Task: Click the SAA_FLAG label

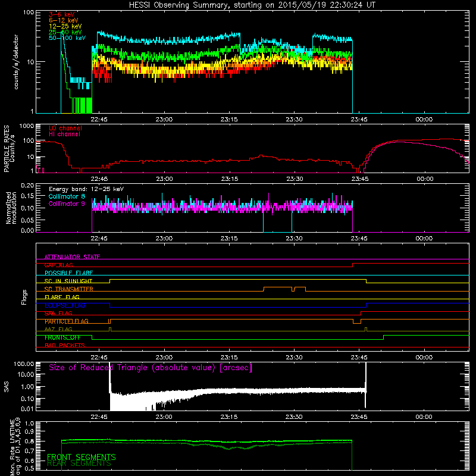Action: pyautogui.click(x=58, y=314)
